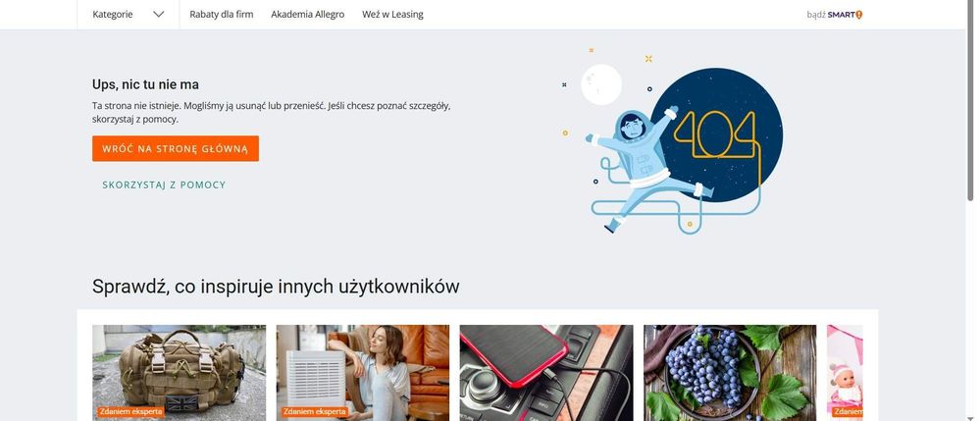Click the bądź SMART logo
The image size is (980, 421).
[x=835, y=15]
